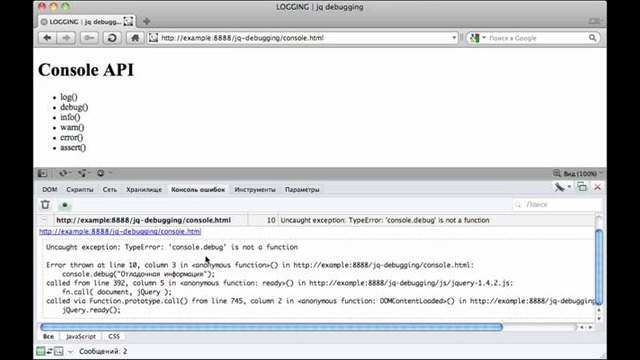Switch to the DOM tab
Image resolution: width=640 pixels, height=360 pixels.
click(x=50, y=190)
